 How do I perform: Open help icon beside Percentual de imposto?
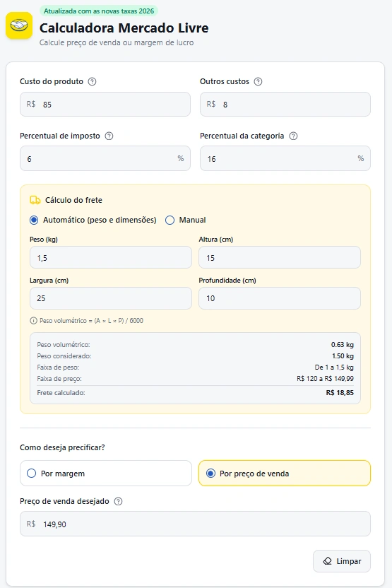tap(109, 136)
